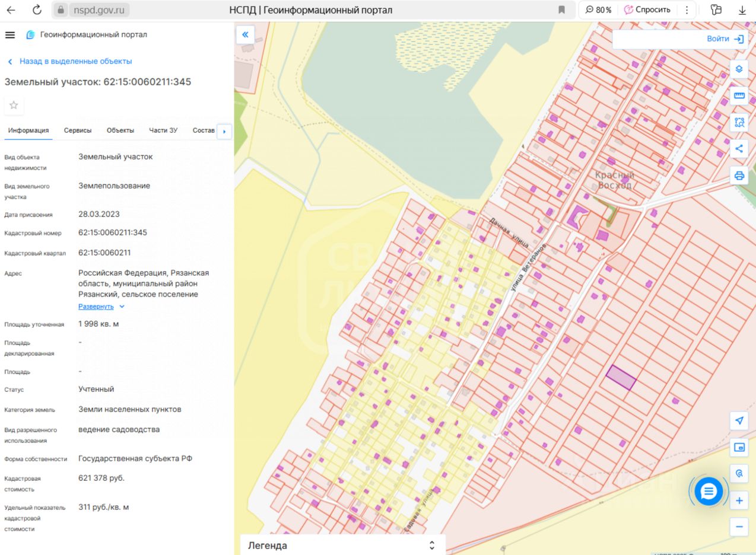Add the parcel to favorites via star icon
756x555 pixels.
pyautogui.click(x=14, y=105)
